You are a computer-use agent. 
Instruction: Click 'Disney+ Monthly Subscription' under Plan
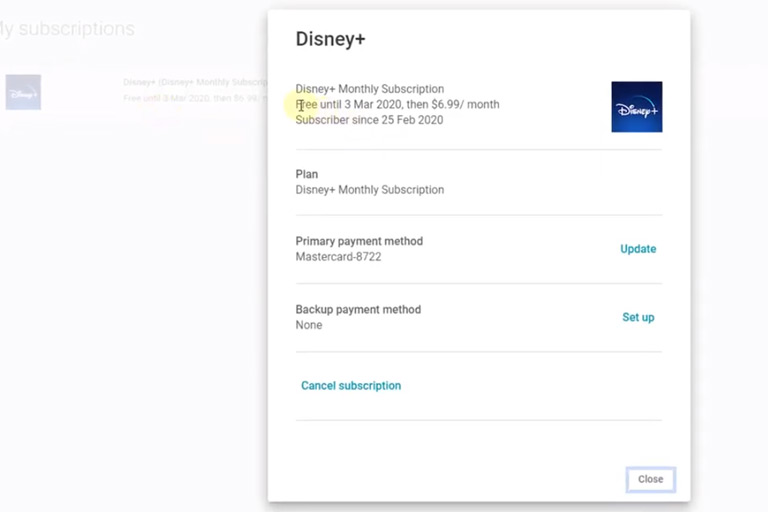coord(369,190)
